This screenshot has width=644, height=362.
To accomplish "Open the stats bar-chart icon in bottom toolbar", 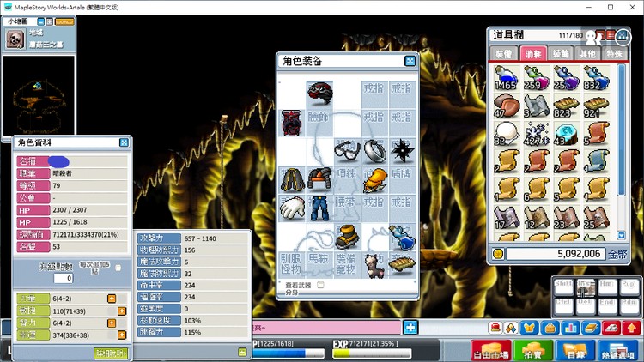I will click(570, 328).
